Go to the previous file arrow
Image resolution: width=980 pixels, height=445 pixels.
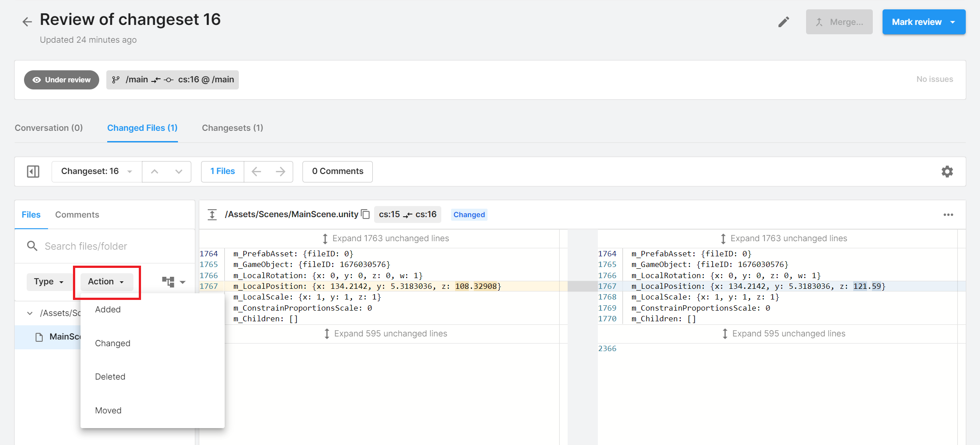(256, 171)
